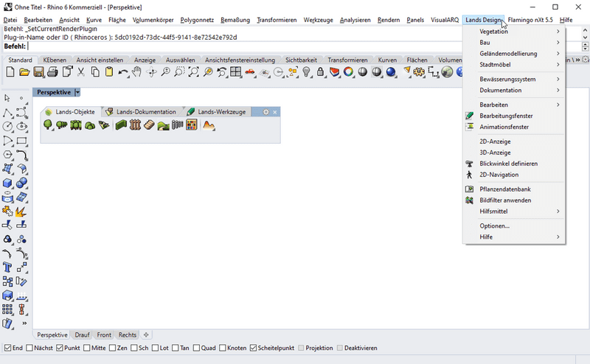Screen dimensions: 590x364
Task: Select the Text tool in left toolbar
Action: pyautogui.click(x=7, y=267)
